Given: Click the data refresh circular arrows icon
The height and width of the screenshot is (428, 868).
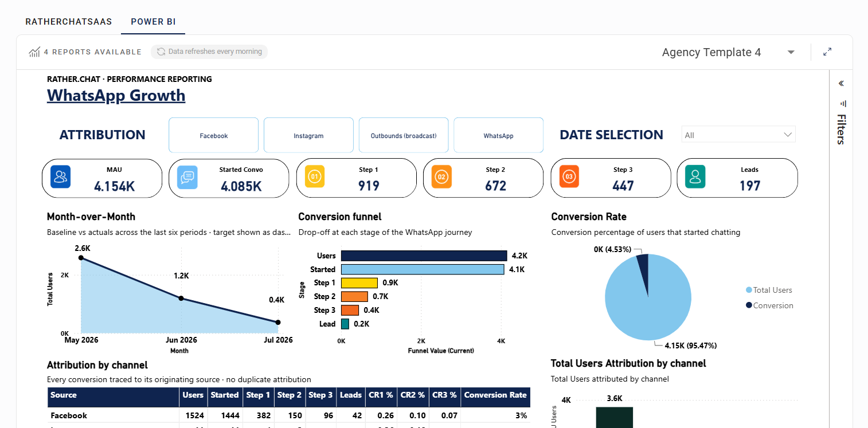Looking at the screenshot, I should pyautogui.click(x=161, y=52).
